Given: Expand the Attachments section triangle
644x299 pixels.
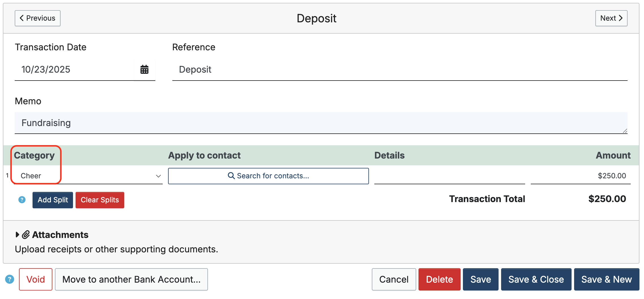Looking at the screenshot, I should (17, 235).
